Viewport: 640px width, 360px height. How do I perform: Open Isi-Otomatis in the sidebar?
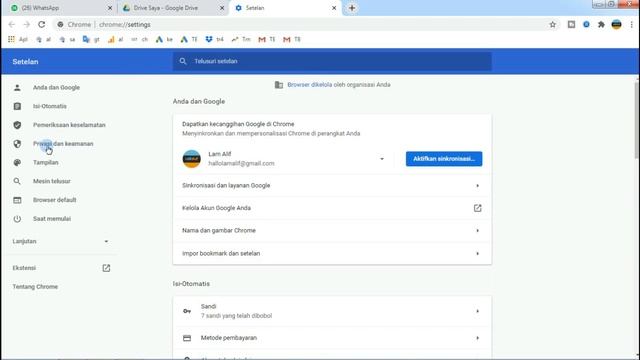tap(49, 106)
